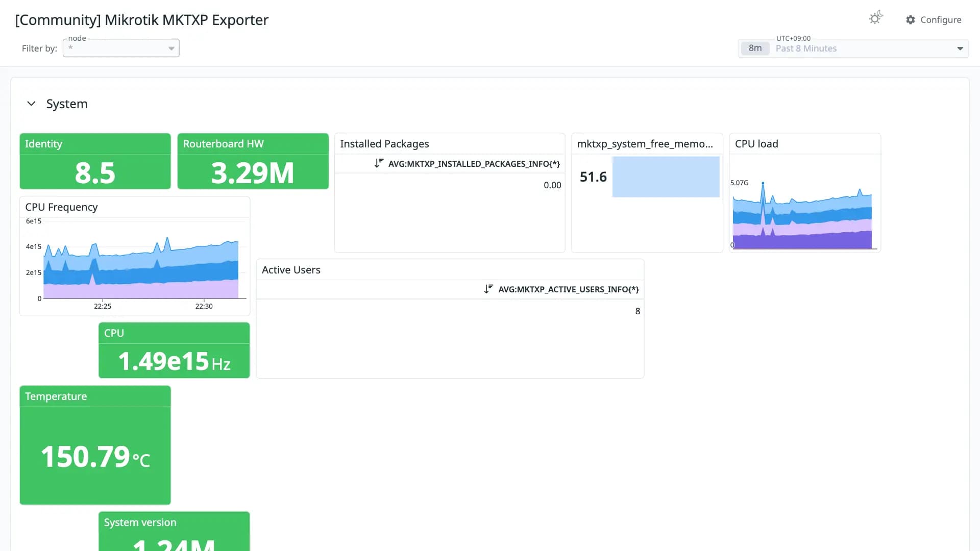Click the CPU Frequency widget title
Screen dimensions: 980x551
pyautogui.click(x=61, y=207)
